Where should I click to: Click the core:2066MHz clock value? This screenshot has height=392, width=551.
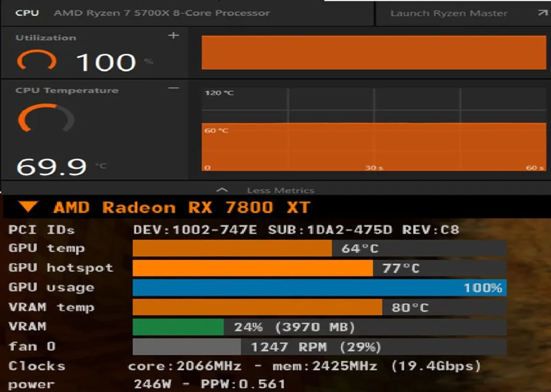185,366
